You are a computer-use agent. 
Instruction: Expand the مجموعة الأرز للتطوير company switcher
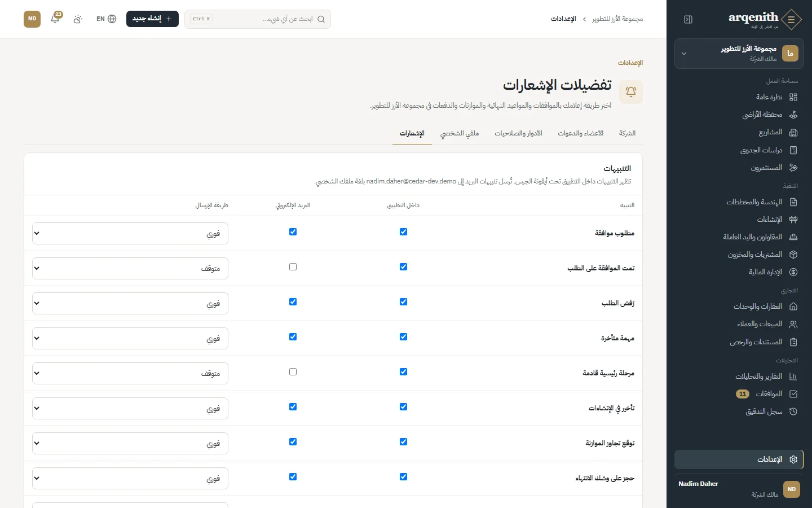[x=739, y=54]
